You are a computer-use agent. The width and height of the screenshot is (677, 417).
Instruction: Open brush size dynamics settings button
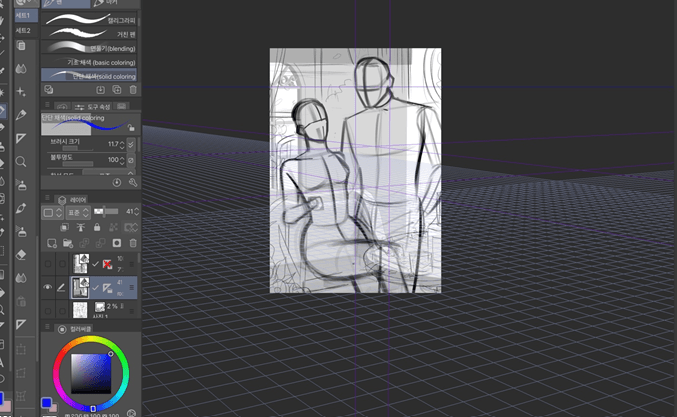pyautogui.click(x=131, y=144)
